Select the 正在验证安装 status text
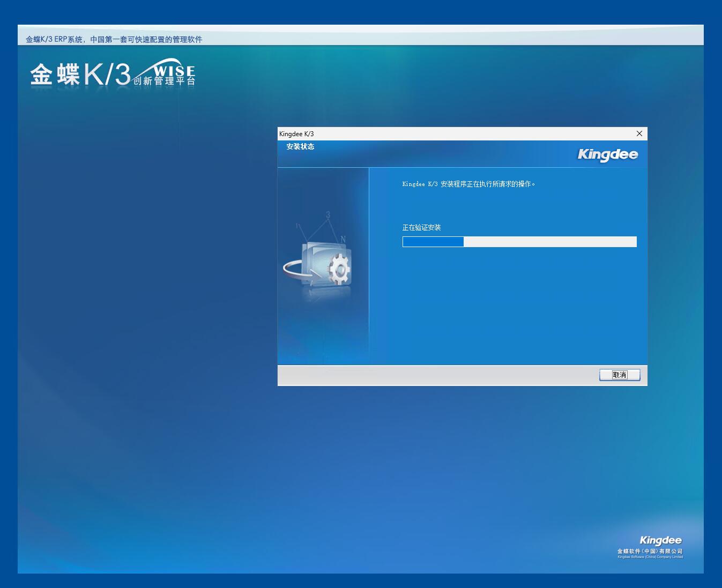722x588 pixels. 421,228
